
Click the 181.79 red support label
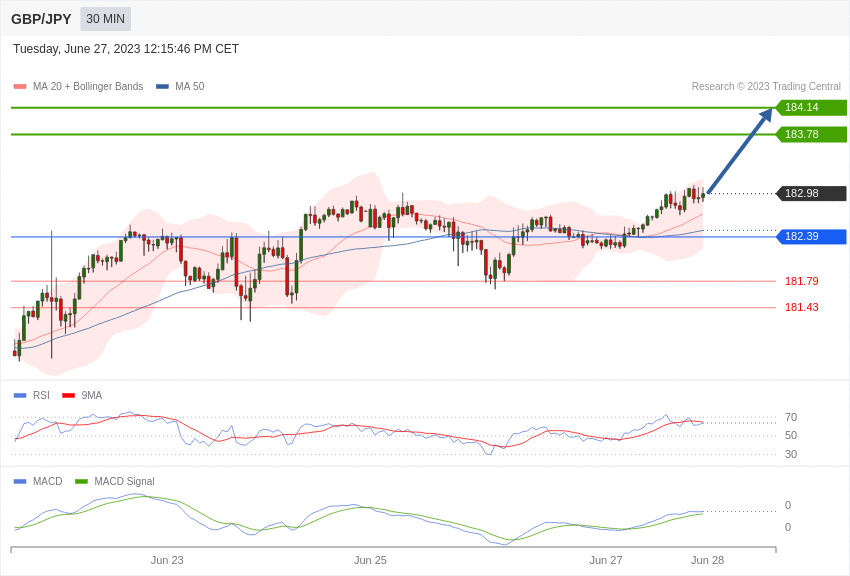click(801, 282)
